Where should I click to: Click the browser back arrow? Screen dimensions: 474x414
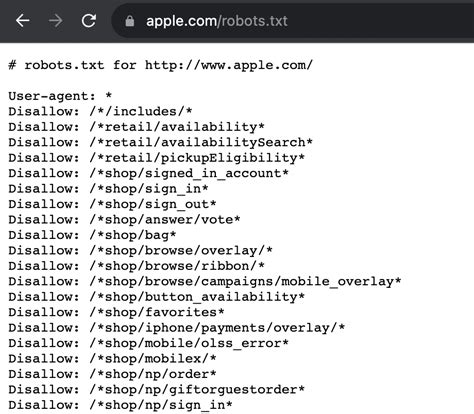[x=23, y=21]
